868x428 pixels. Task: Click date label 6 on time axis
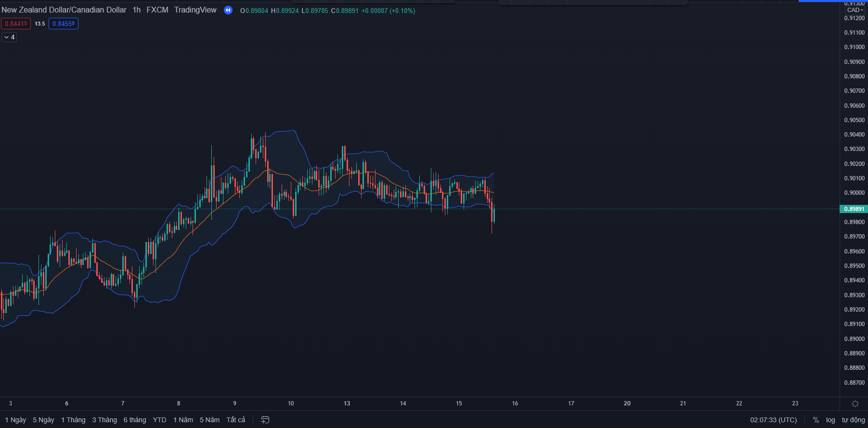[x=66, y=403]
